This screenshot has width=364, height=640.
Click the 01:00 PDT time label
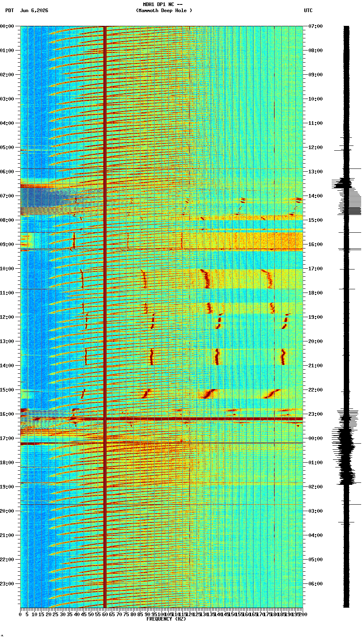pos(7,51)
